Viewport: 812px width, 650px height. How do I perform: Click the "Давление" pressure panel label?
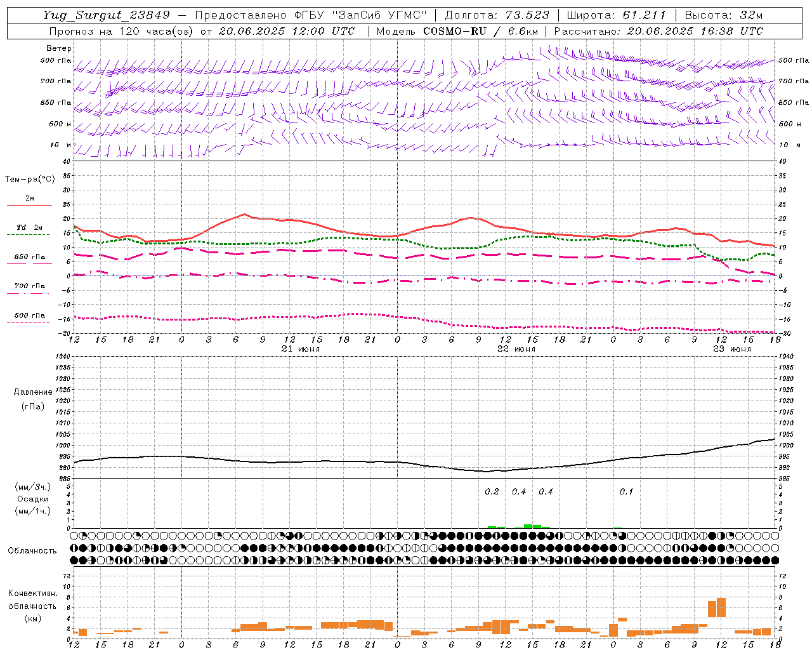(x=32, y=392)
